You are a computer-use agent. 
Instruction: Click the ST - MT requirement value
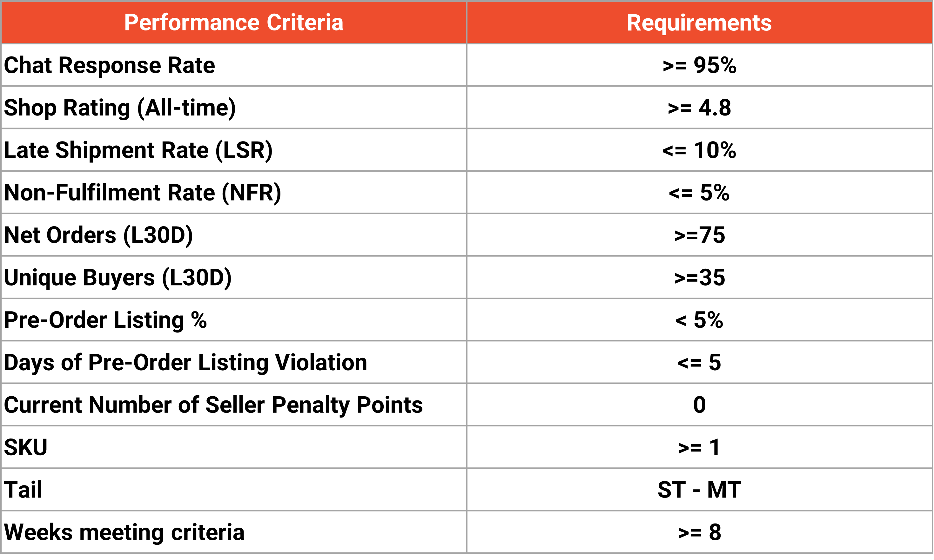tap(699, 490)
